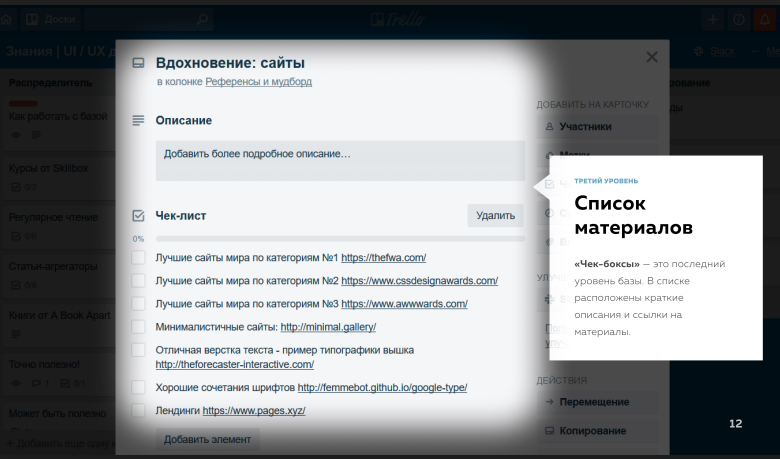The height and width of the screenshot is (459, 780).
Task: Check the Лендинги checklist item
Action: [x=138, y=410]
